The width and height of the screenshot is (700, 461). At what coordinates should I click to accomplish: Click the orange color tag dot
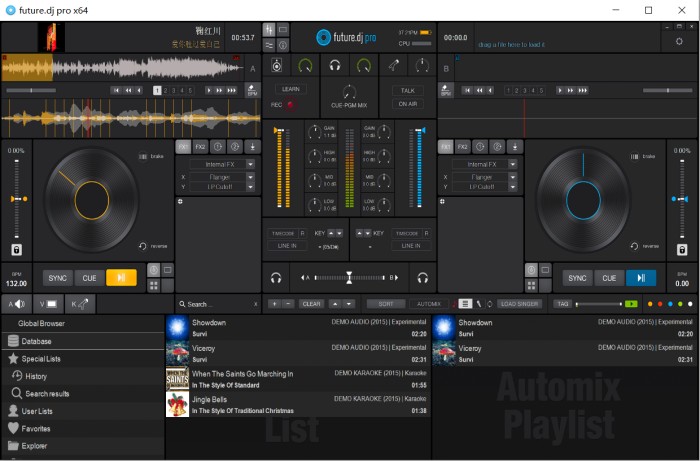click(650, 304)
